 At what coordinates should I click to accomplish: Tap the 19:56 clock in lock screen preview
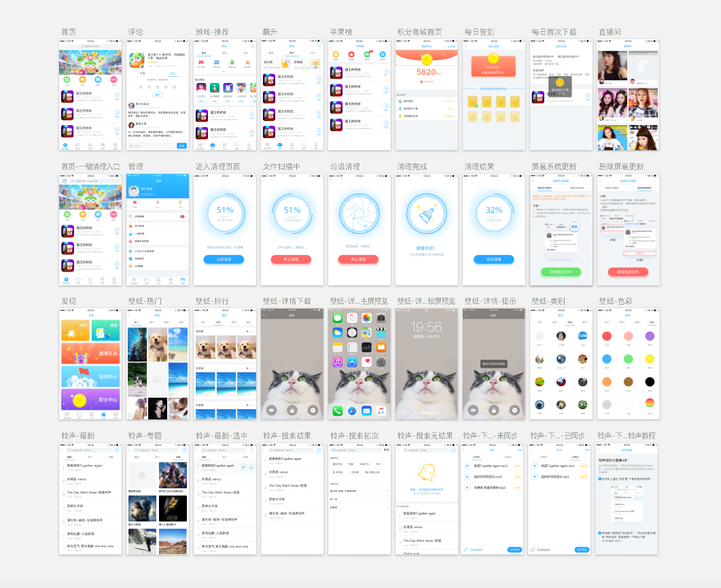[x=426, y=327]
